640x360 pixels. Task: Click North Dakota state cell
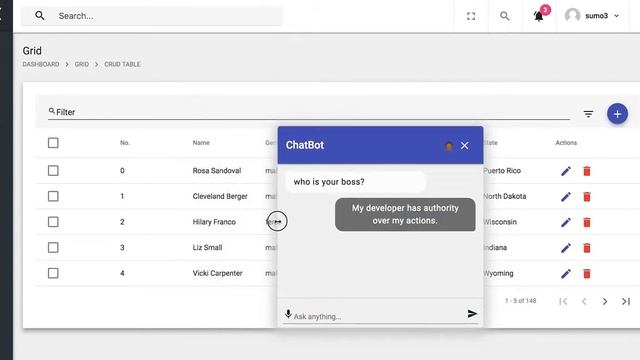pos(504,196)
